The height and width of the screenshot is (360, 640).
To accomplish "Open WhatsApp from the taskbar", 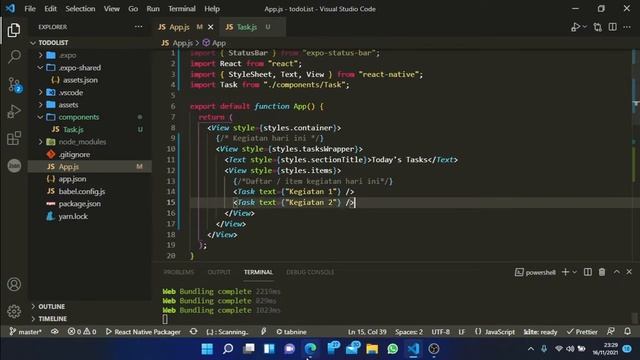I will pyautogui.click(x=393, y=349).
